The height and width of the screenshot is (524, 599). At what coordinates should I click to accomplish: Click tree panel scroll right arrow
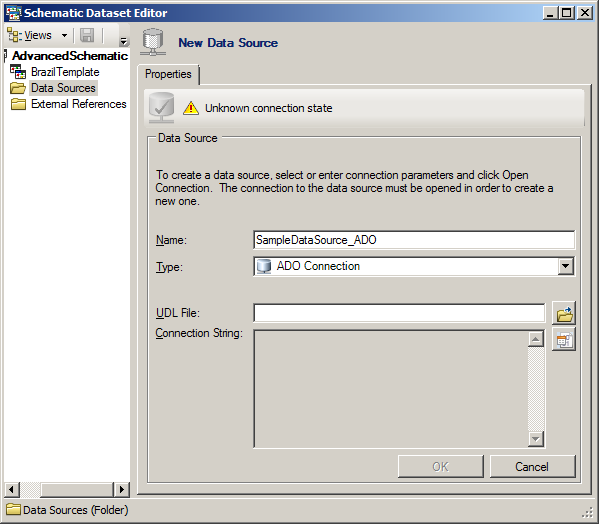[121, 489]
